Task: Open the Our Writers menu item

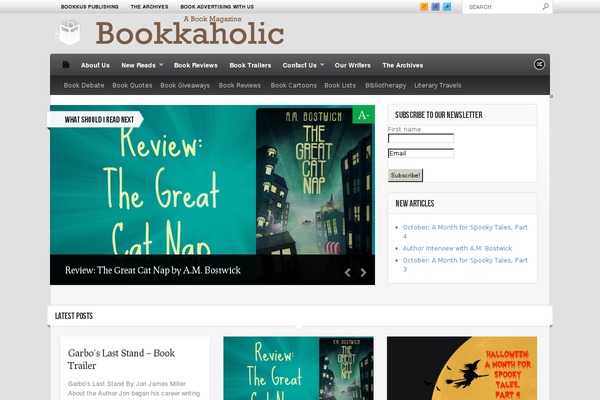Action: pyautogui.click(x=352, y=65)
